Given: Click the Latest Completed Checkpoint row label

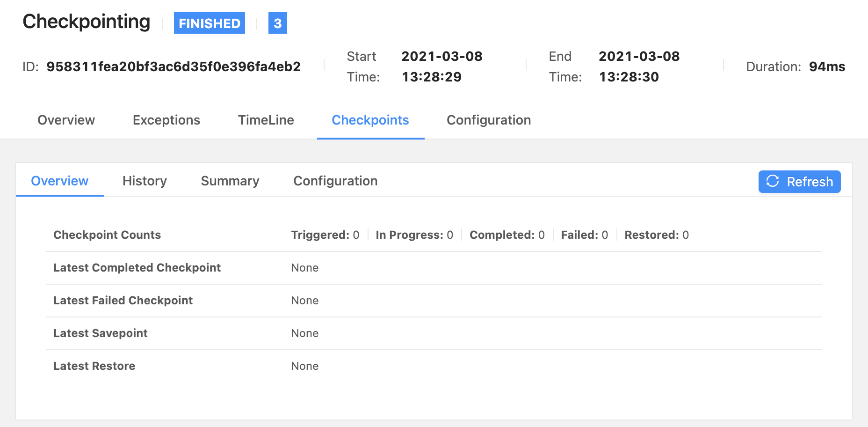Looking at the screenshot, I should pos(137,268).
